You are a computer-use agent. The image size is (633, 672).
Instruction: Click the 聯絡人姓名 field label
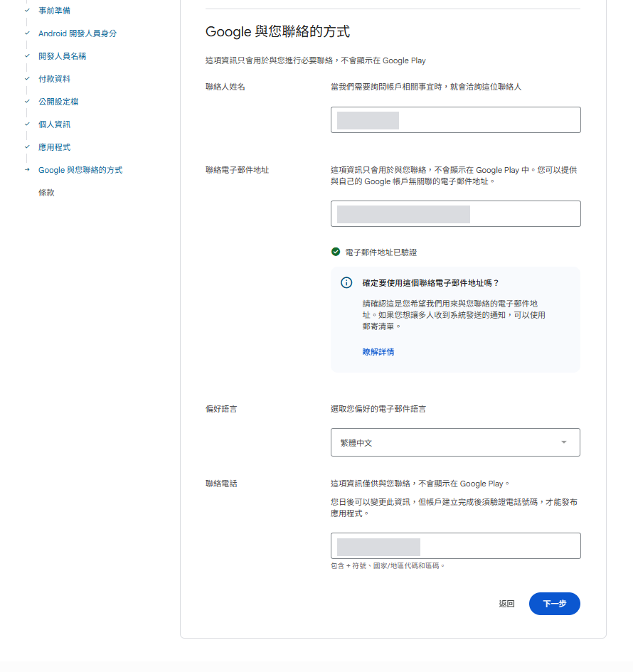point(225,87)
